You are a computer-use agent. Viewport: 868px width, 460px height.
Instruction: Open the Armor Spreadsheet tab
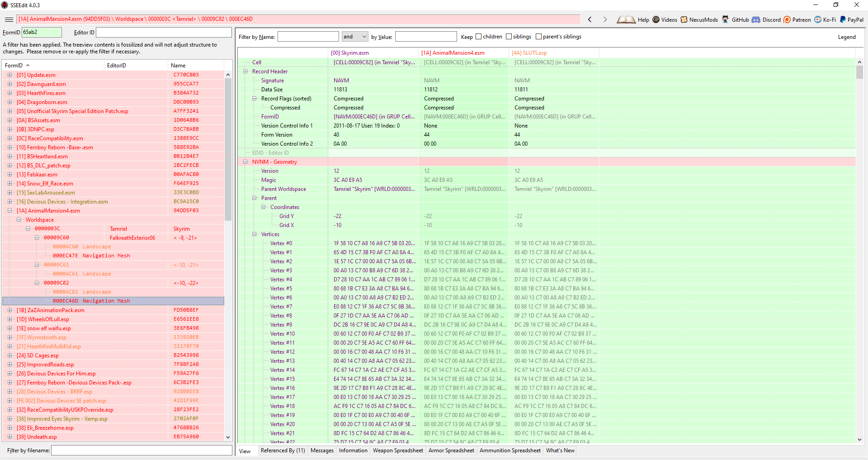click(451, 451)
